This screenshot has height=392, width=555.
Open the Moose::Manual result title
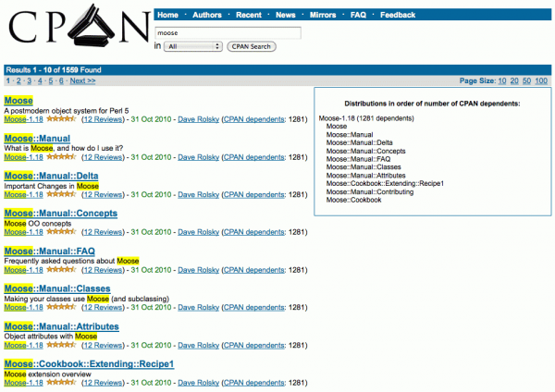[37, 139]
